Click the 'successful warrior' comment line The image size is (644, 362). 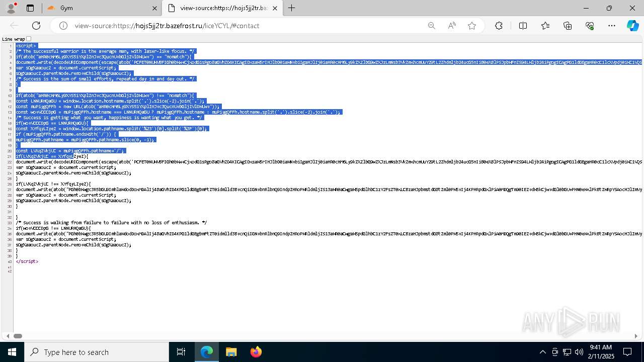(x=105, y=51)
